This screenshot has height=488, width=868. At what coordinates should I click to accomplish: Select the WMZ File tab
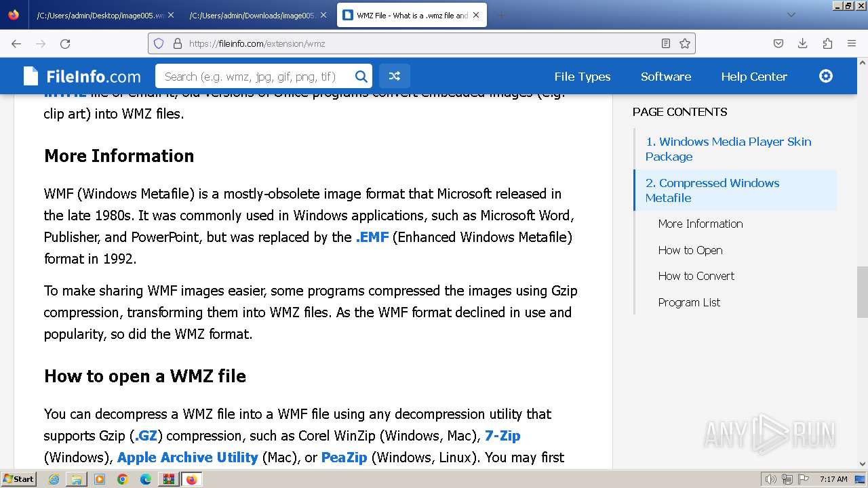[x=412, y=15]
